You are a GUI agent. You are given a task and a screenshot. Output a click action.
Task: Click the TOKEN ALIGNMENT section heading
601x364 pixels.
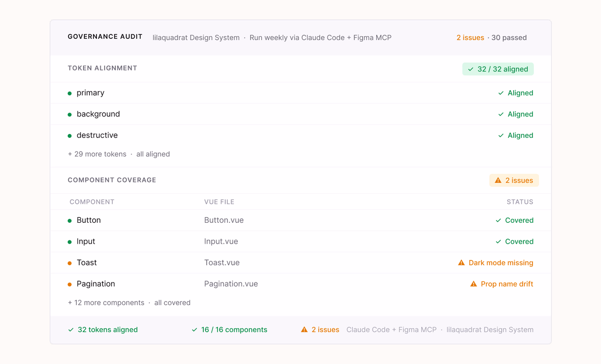point(103,68)
